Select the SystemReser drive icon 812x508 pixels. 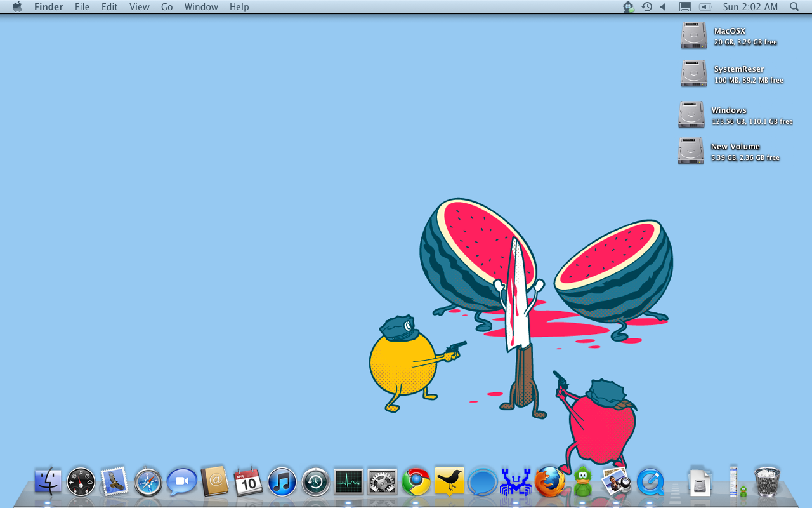point(694,73)
